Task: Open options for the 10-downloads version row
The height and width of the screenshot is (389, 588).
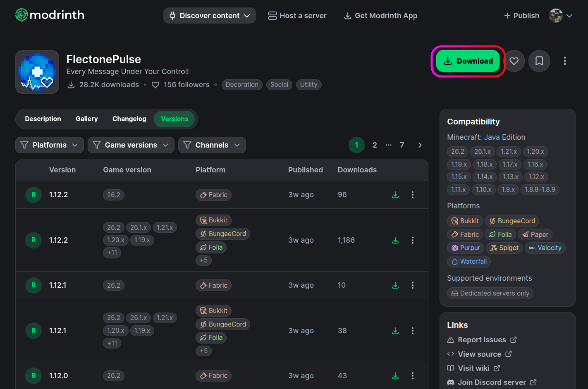Action: click(x=413, y=285)
